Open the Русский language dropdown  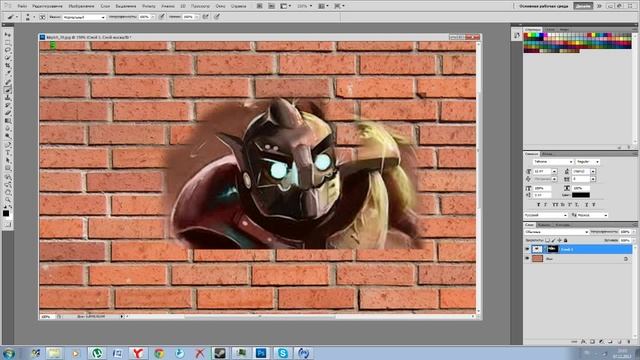546,215
